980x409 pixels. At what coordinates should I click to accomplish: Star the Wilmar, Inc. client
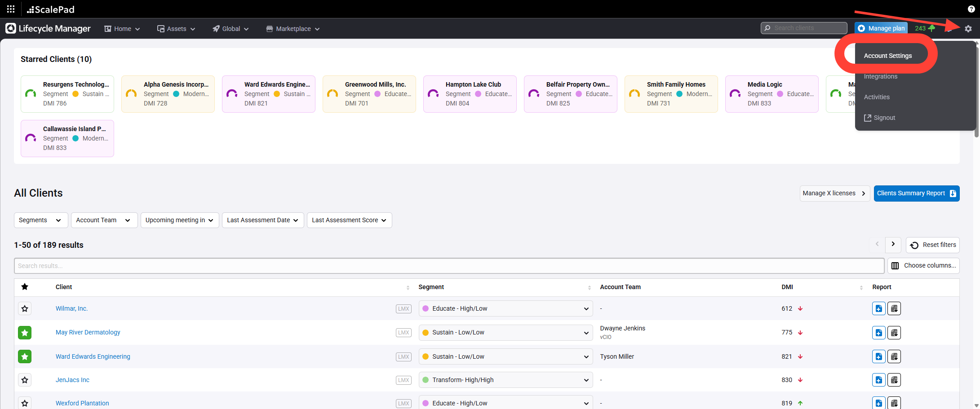click(x=25, y=309)
